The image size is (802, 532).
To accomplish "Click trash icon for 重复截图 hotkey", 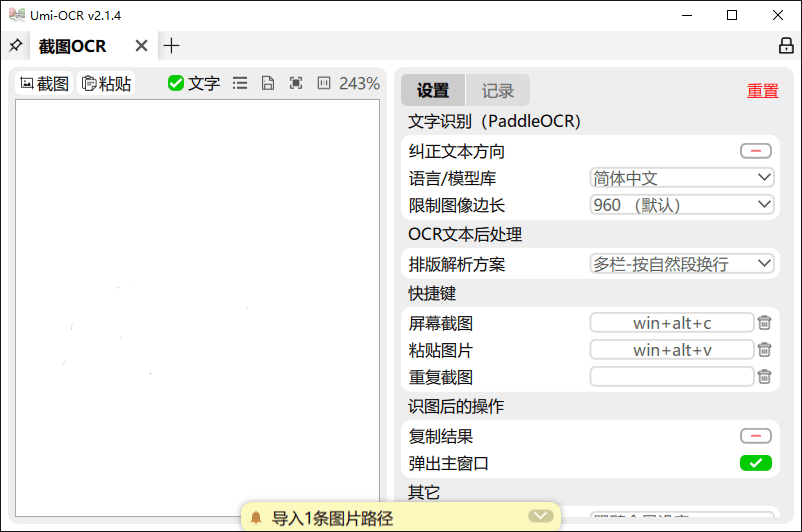I will [765, 376].
